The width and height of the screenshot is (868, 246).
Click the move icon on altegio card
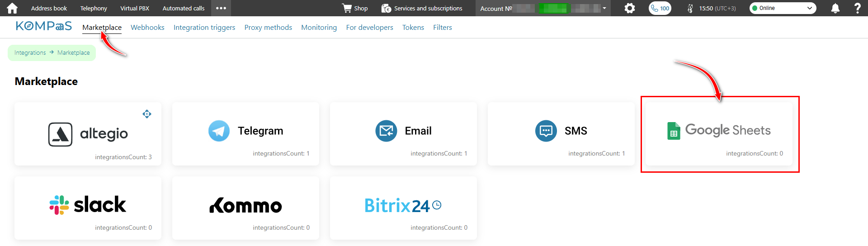147,114
